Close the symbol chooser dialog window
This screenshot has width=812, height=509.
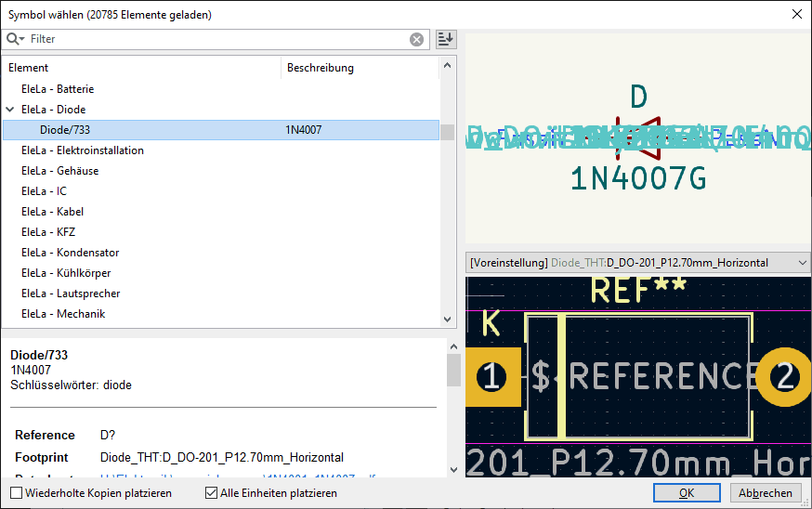(x=796, y=14)
